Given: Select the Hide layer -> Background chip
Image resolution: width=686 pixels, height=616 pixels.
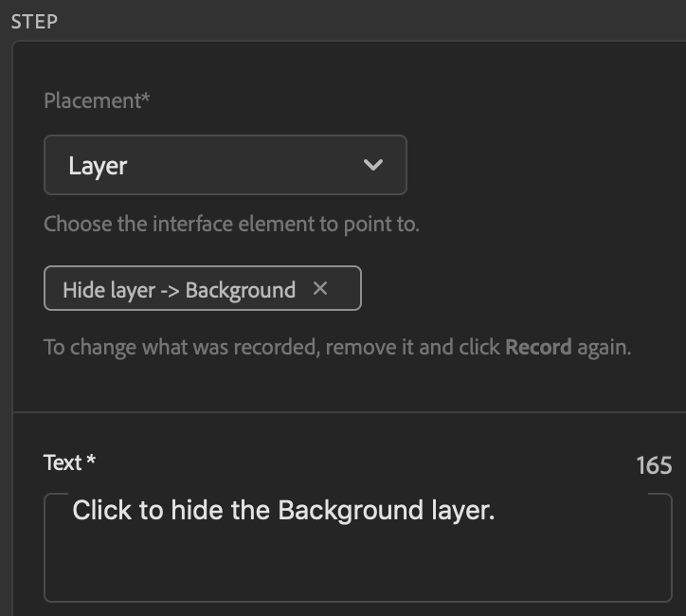Looking at the screenshot, I should point(180,289).
